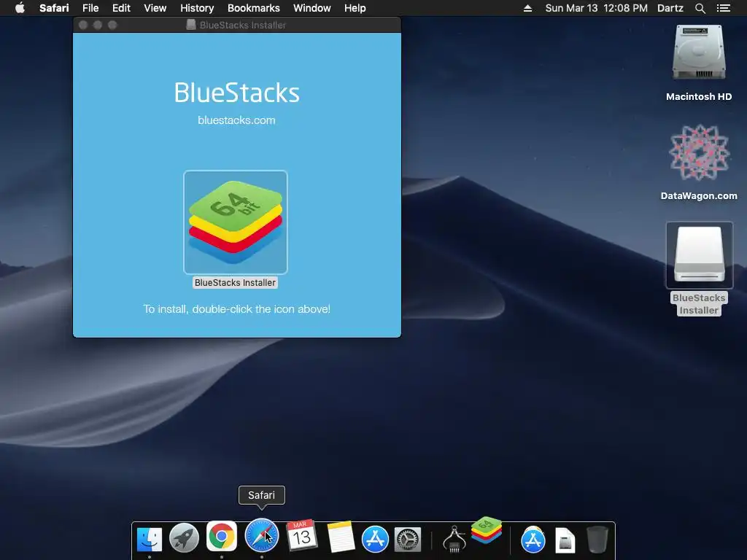Click the Safari compass icon in dock
This screenshot has width=747, height=560.
point(262,536)
